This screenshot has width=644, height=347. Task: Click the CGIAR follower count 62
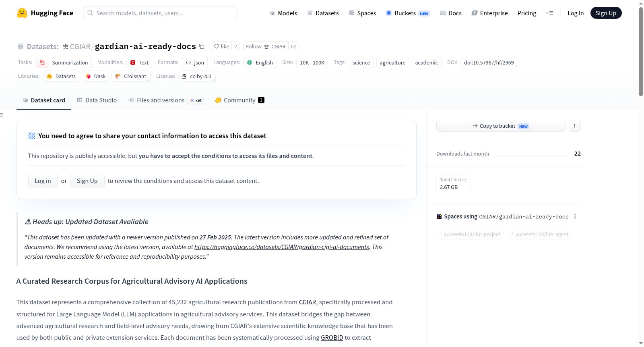(294, 46)
